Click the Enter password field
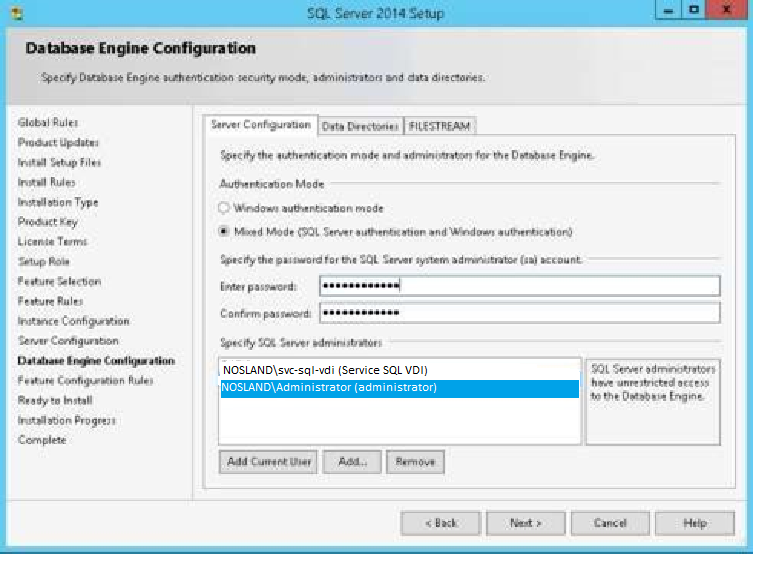Image resolution: width=757 pixels, height=563 pixels. pyautogui.click(x=519, y=286)
